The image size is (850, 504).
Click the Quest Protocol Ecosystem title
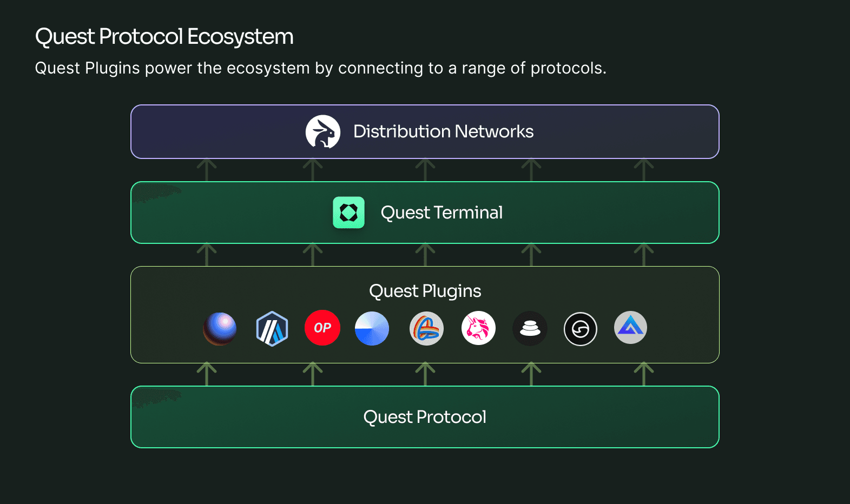[164, 37]
